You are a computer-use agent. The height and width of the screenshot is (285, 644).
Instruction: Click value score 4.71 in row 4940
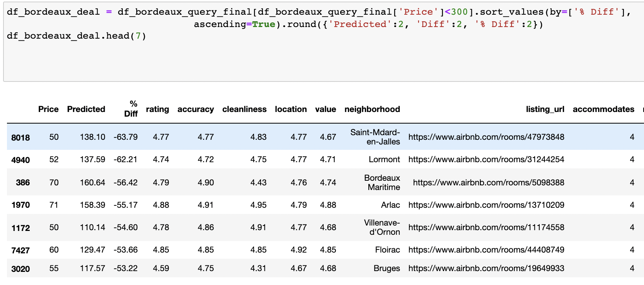tap(328, 159)
